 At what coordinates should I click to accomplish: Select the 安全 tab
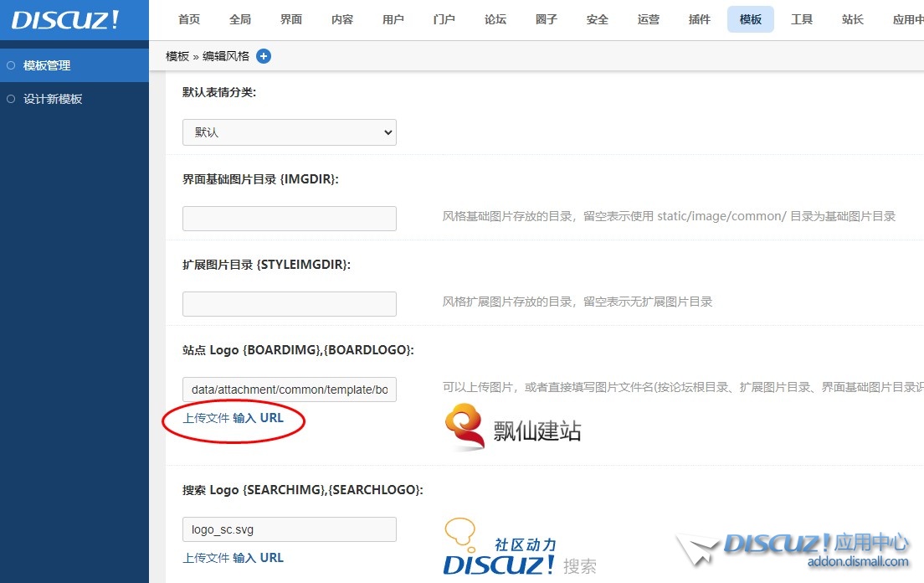coord(597,19)
